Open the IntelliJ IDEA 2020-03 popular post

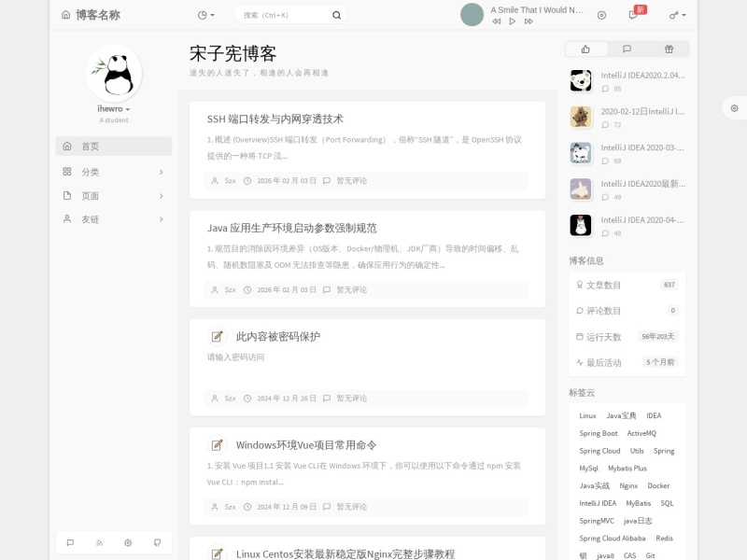point(642,147)
